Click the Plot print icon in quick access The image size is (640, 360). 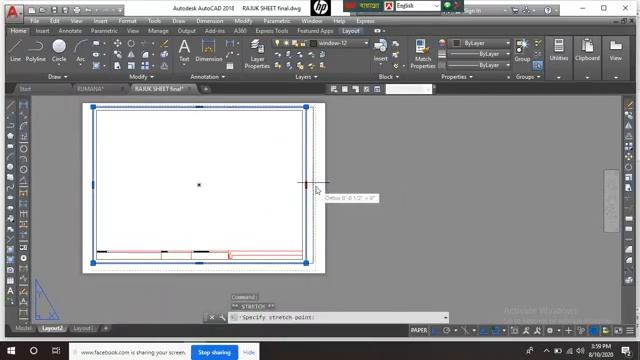click(x=76, y=10)
